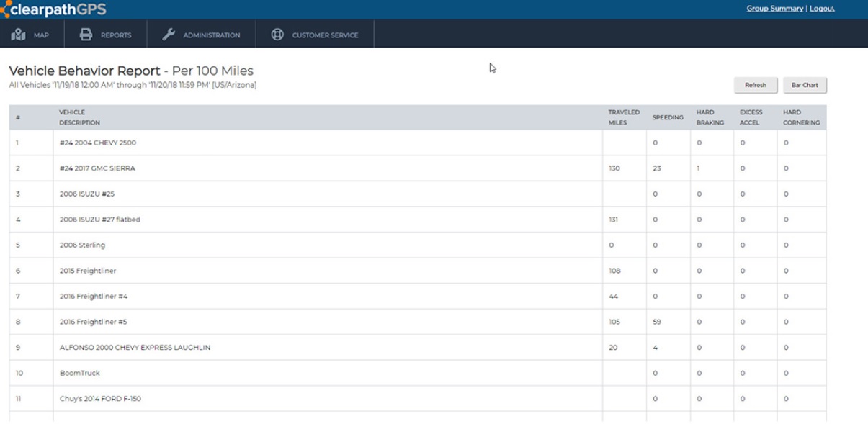Open the CUSTOMER SERVICE menu

click(315, 35)
